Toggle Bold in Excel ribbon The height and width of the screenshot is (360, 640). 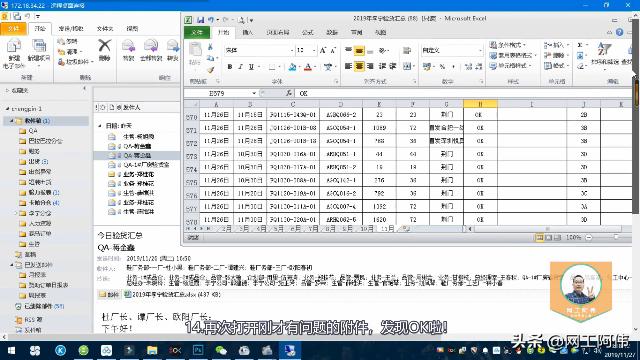230,67
